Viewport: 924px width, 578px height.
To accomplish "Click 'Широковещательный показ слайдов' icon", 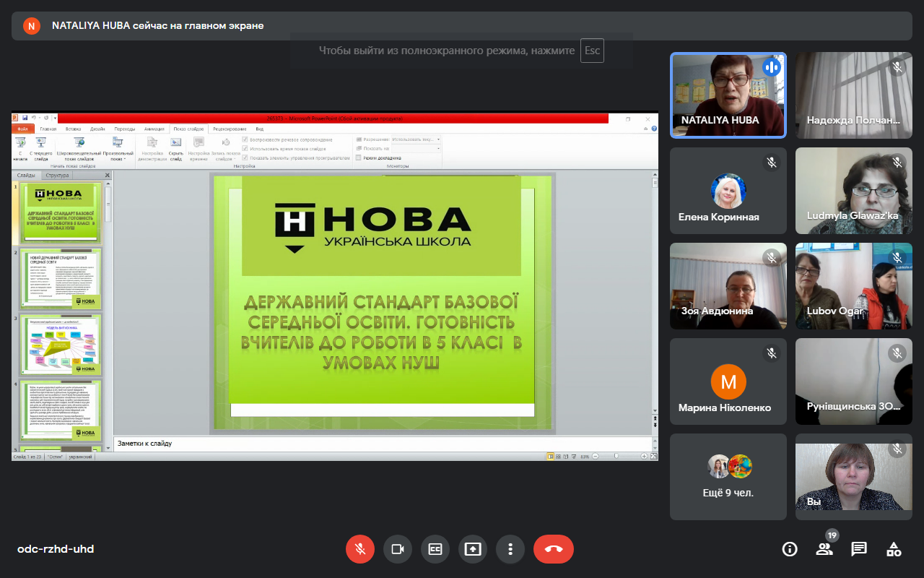I will (x=79, y=150).
